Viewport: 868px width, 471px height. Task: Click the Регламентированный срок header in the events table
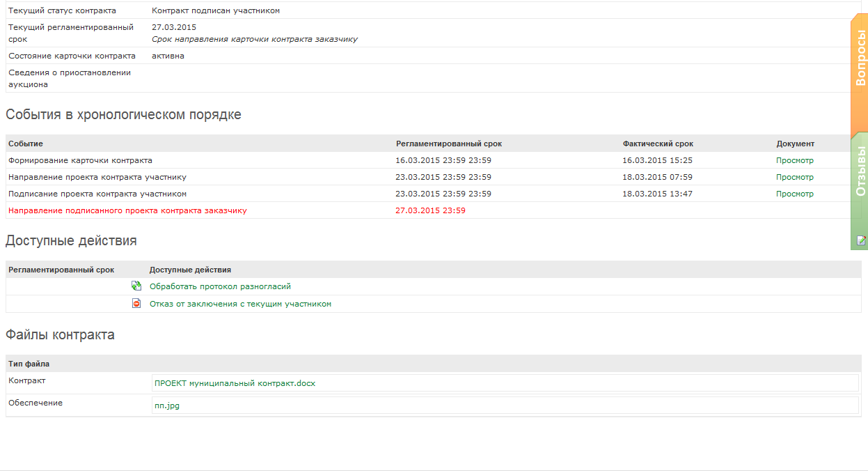click(x=448, y=144)
